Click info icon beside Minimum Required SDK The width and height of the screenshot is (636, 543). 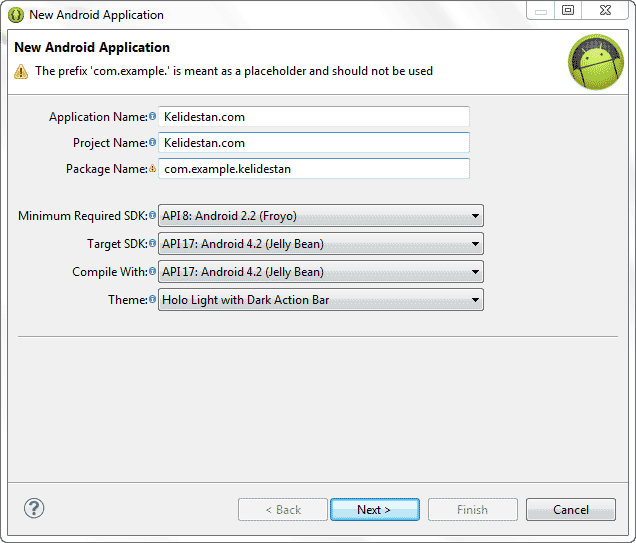152,215
